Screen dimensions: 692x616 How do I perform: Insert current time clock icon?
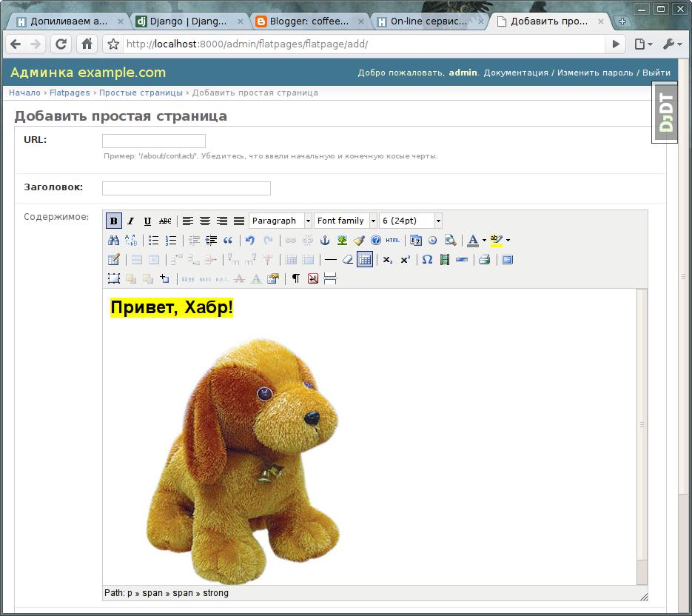433,240
